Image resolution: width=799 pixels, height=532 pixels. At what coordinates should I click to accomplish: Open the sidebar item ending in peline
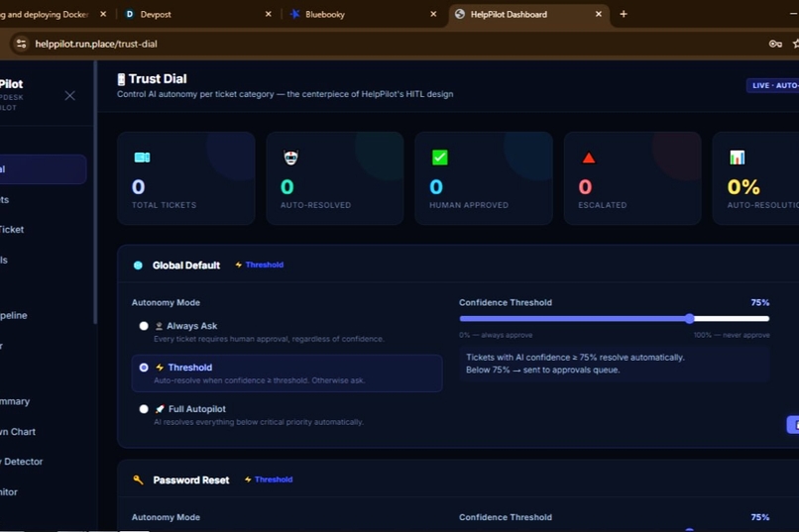click(x=42, y=316)
